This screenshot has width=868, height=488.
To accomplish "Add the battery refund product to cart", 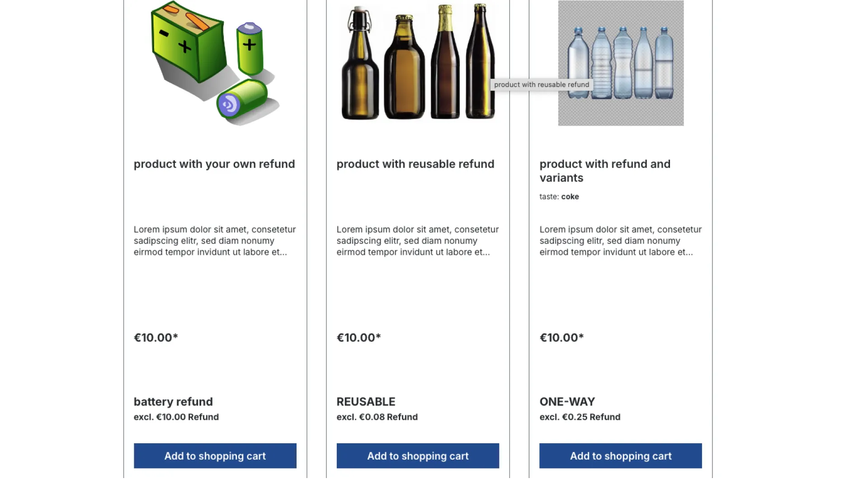I will point(215,456).
